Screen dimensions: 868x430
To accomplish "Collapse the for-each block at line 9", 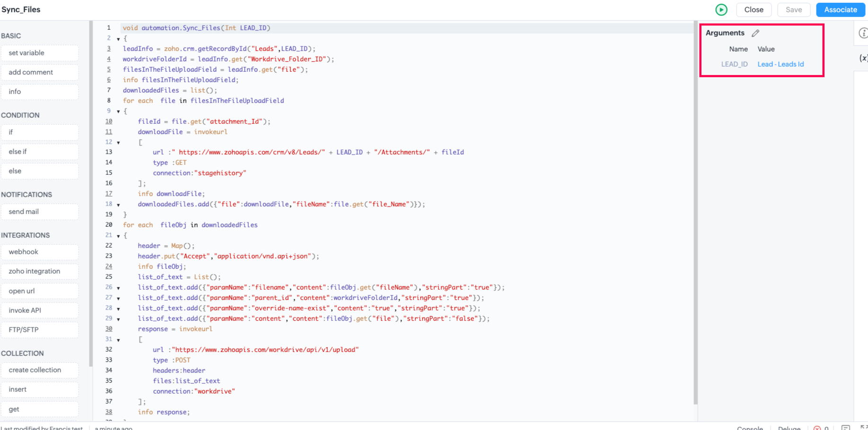I will (118, 112).
